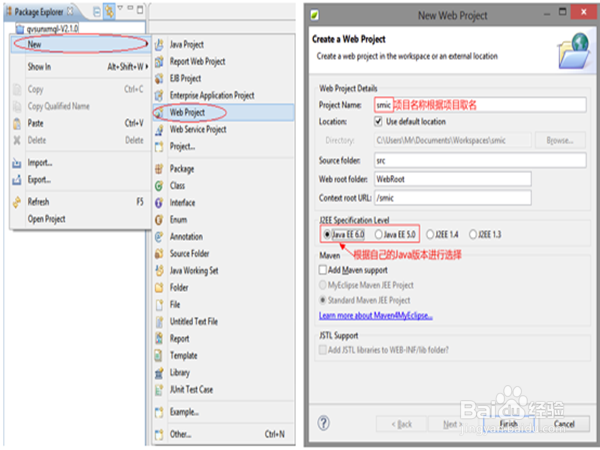Select Standard Maven JEE Project option

(323, 300)
